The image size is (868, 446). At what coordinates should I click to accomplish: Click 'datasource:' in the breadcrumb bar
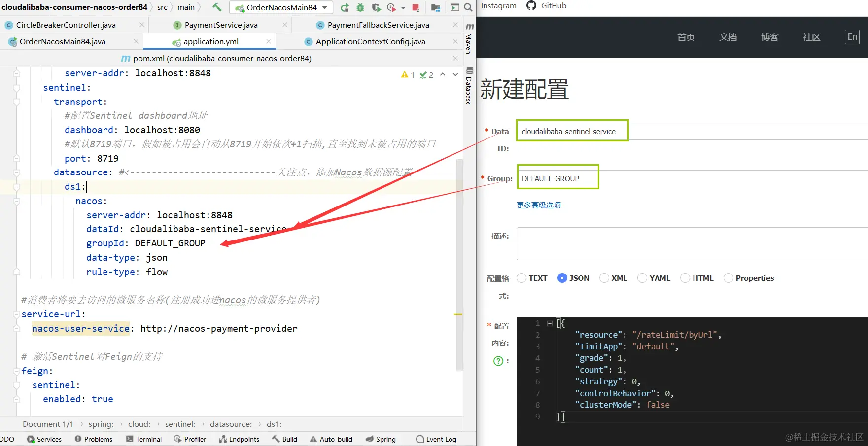tap(231, 424)
